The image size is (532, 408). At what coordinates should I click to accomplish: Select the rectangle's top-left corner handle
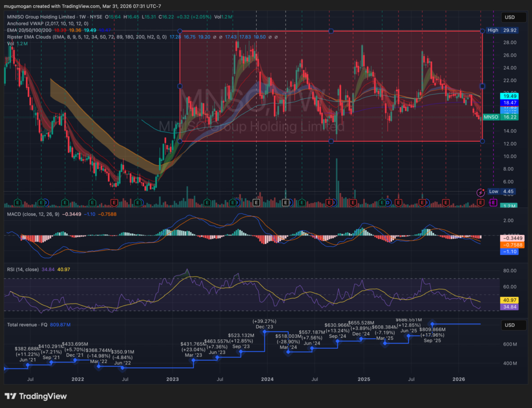[x=180, y=31]
